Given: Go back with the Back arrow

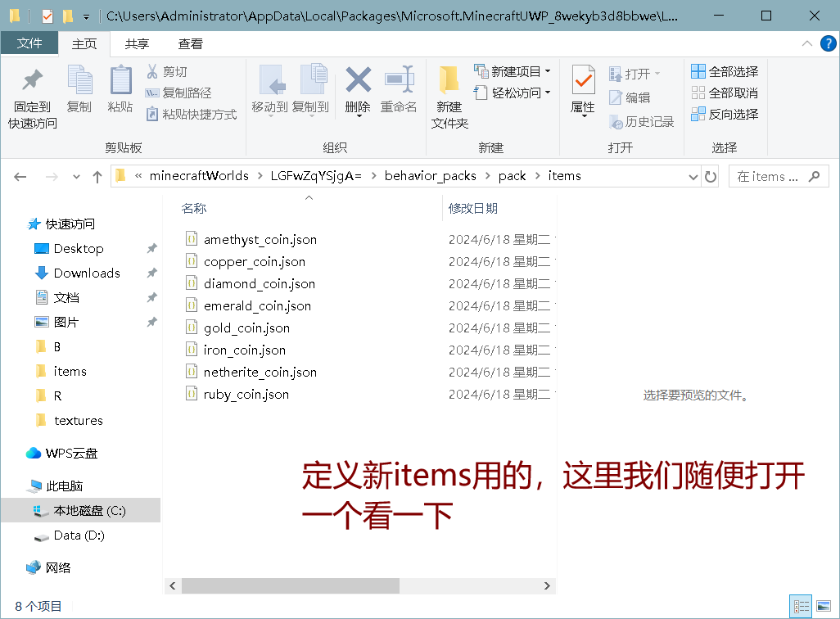Looking at the screenshot, I should coord(20,177).
